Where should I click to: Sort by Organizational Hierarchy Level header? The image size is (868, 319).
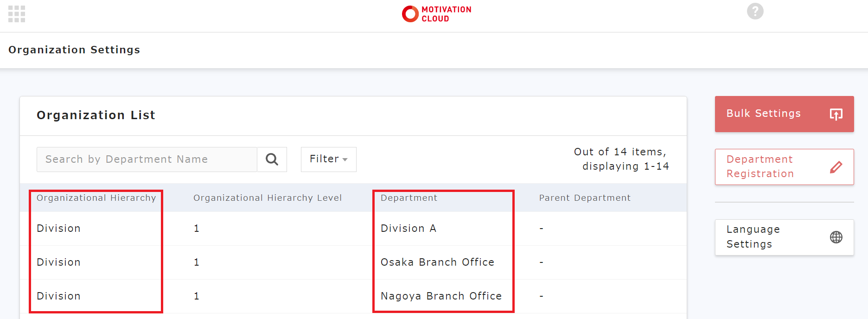click(x=268, y=198)
